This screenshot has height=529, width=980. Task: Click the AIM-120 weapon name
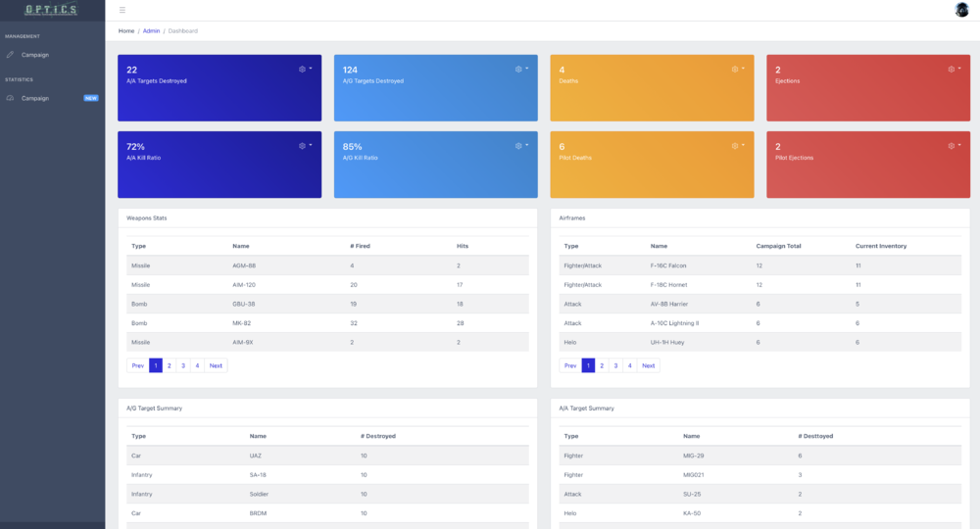point(244,285)
